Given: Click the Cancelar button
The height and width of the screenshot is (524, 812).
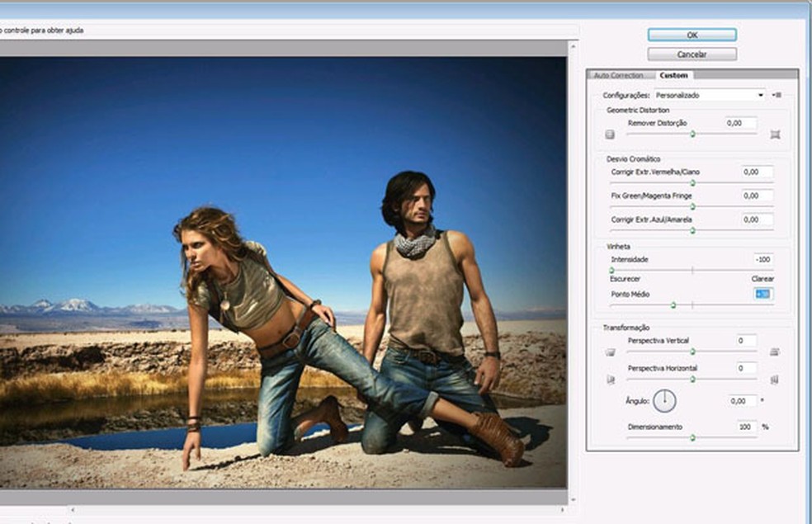Looking at the screenshot, I should click(x=692, y=54).
